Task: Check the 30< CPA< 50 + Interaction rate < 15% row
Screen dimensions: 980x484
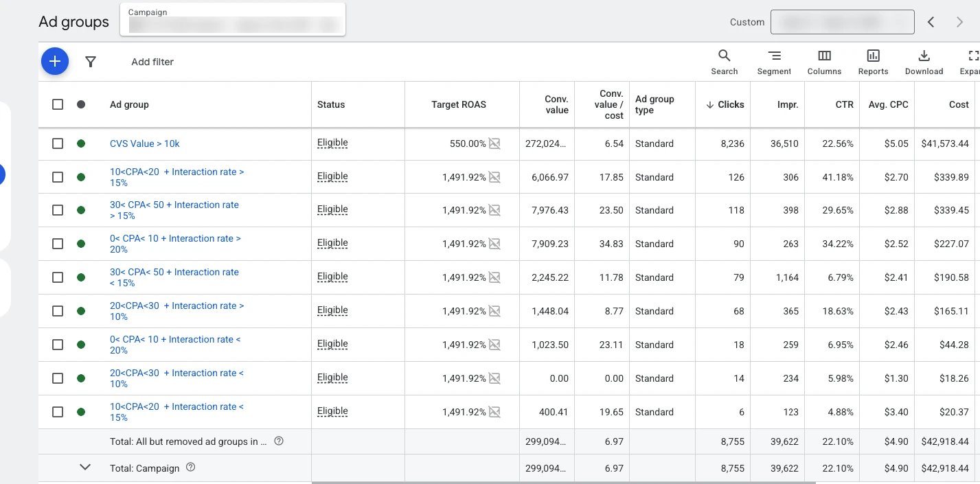Action: 58,277
